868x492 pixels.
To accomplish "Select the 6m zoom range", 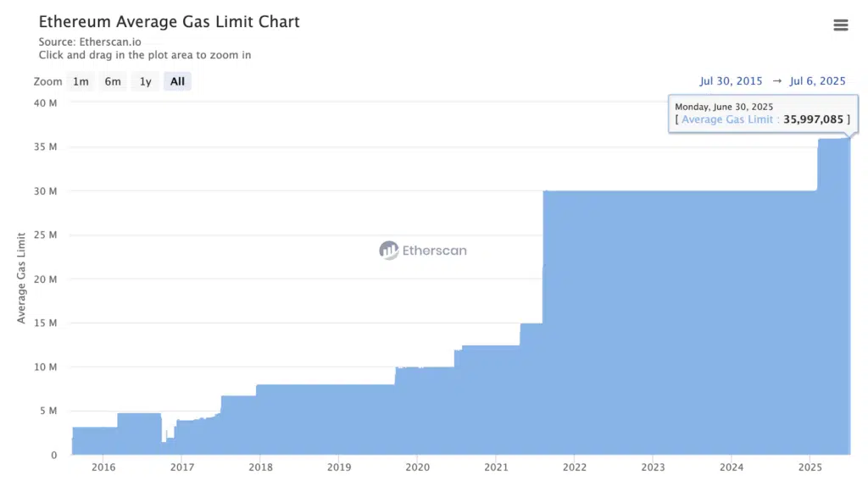I will coord(113,81).
